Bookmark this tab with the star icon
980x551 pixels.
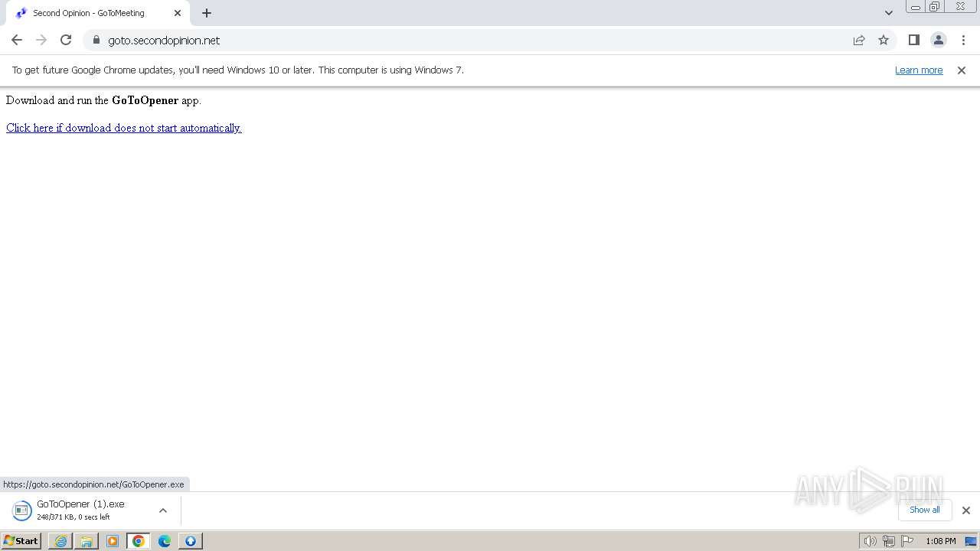click(x=884, y=40)
